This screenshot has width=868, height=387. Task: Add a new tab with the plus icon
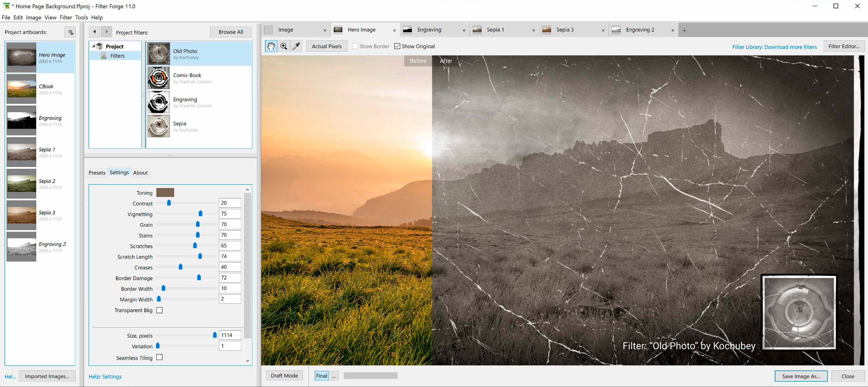(684, 30)
